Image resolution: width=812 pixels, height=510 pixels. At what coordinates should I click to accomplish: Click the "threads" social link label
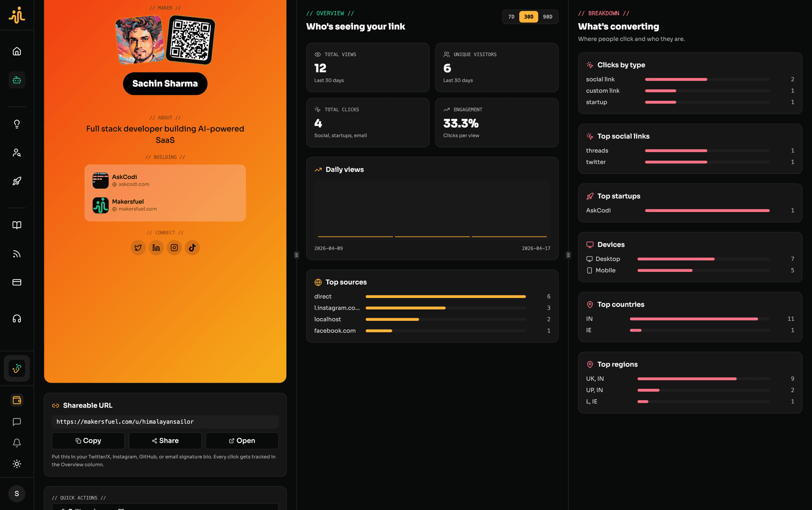click(x=597, y=151)
